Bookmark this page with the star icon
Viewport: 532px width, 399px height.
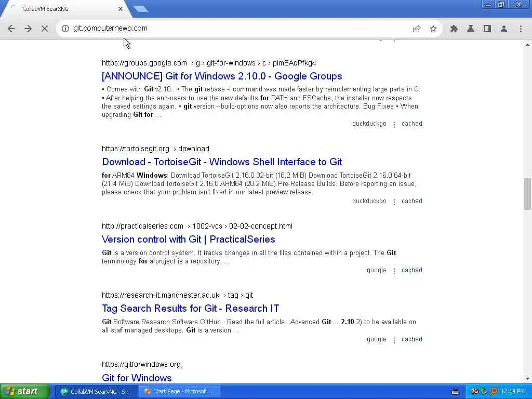coord(433,29)
